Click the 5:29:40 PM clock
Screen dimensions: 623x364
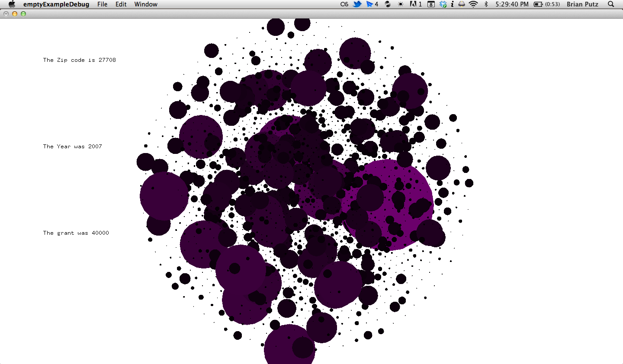(x=512, y=4)
